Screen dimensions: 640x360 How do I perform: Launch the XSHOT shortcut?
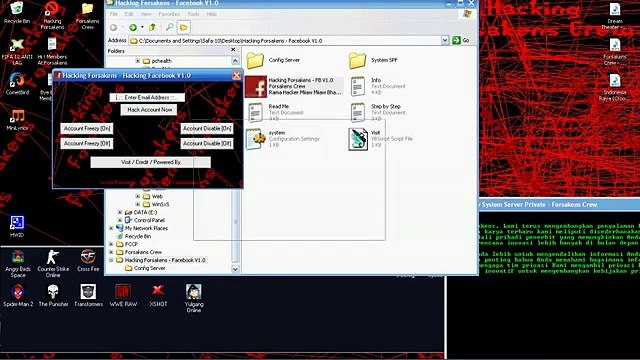[x=158, y=296]
